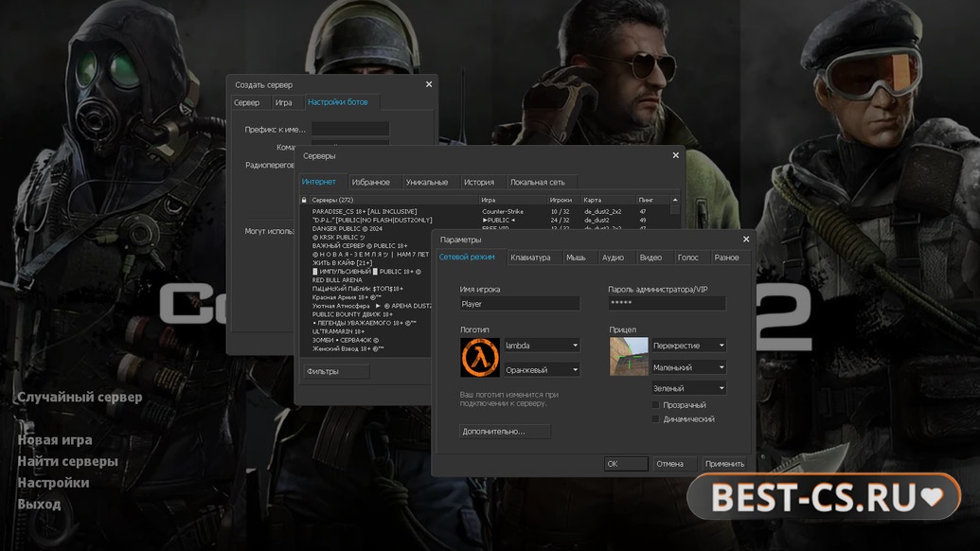Image resolution: width=980 pixels, height=551 pixels.
Task: Toggle the Прозрачный crosshair checkbox
Action: click(x=655, y=405)
